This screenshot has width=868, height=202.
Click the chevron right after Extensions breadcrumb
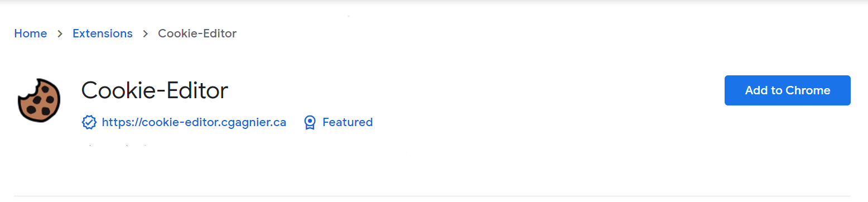point(146,33)
